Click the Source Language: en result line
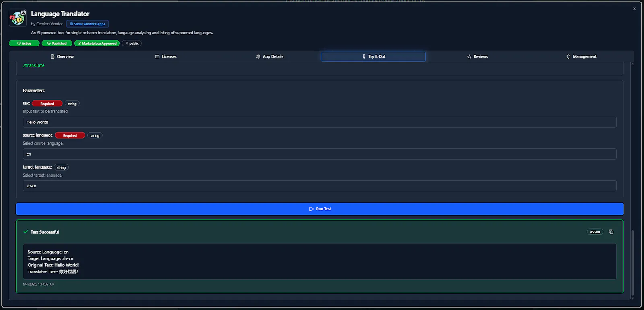Viewport: 644px width, 310px height. tap(48, 252)
